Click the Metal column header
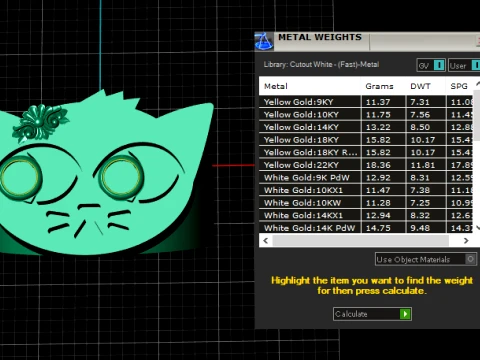 [x=309, y=86]
